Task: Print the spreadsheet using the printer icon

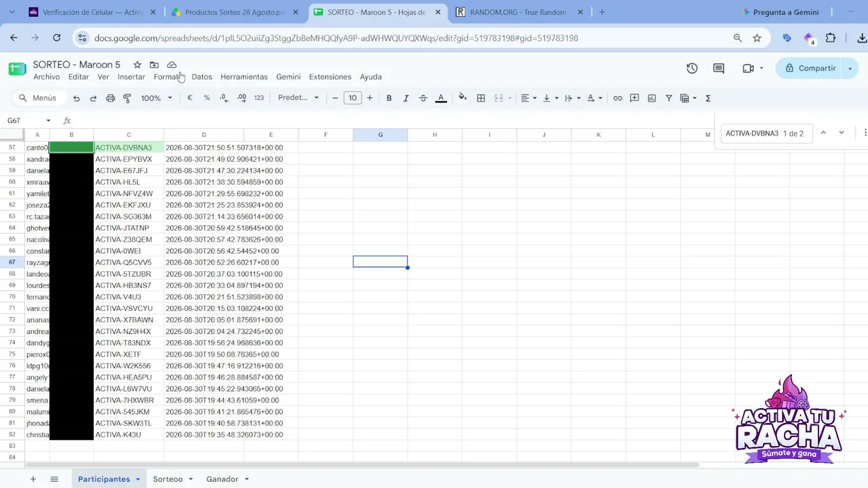Action: (111, 98)
